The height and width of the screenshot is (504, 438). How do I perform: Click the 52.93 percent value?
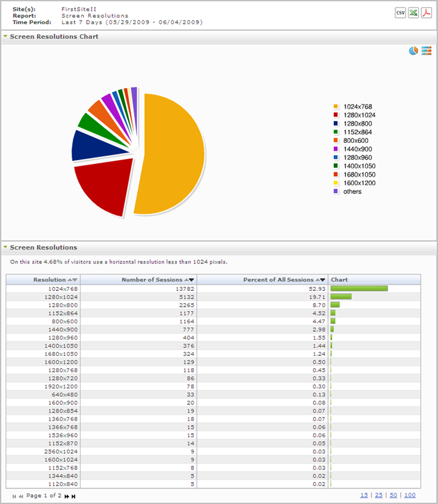317,289
